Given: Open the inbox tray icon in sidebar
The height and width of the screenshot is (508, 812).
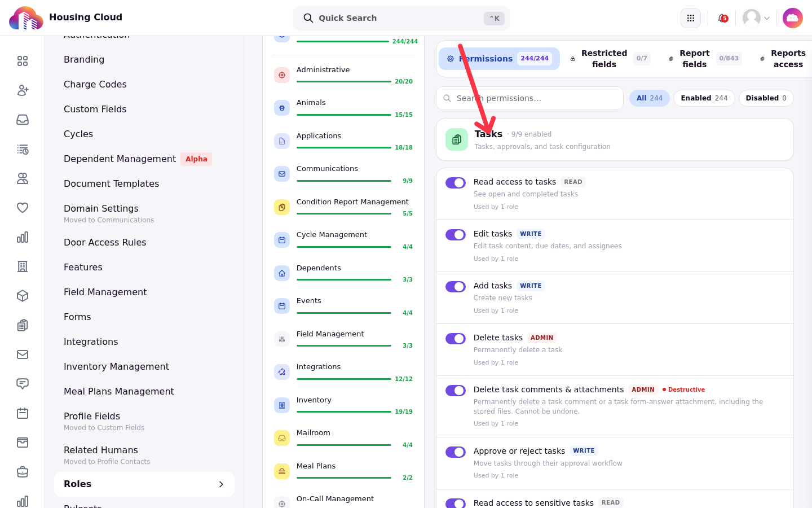Looking at the screenshot, I should click(x=23, y=120).
